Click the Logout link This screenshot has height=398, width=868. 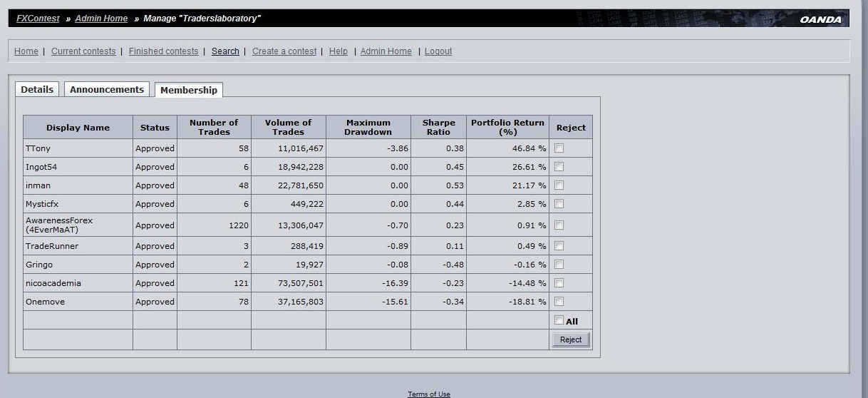click(438, 51)
